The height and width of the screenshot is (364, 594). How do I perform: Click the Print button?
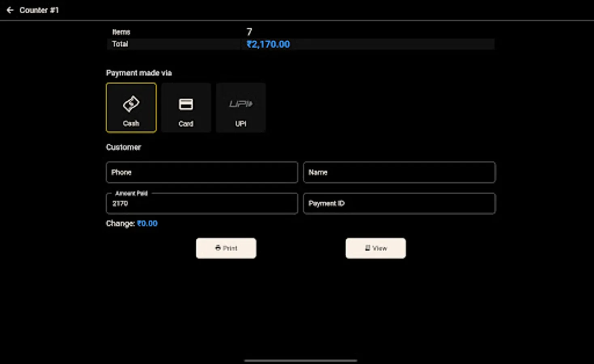[x=226, y=248]
